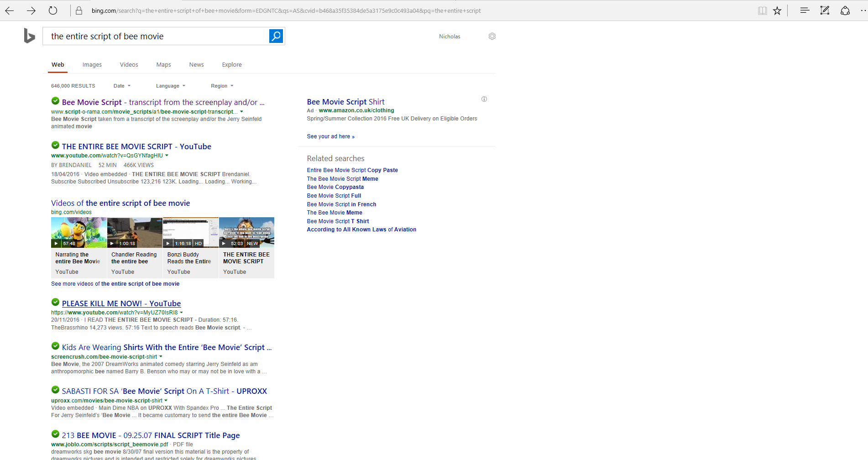The image size is (868, 460).
Task: Open 213 BEE MOVIE FINAL SCRIPT PDF link
Action: pyautogui.click(x=151, y=435)
